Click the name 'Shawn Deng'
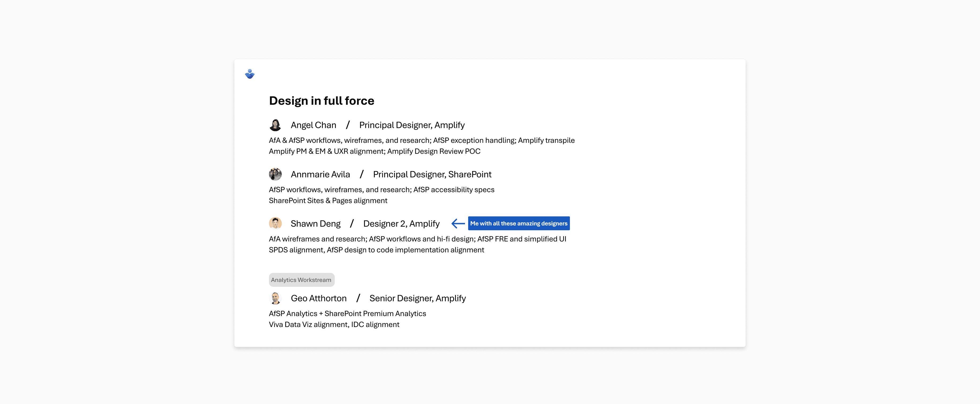Screen dimensions: 980x404 tap(315, 224)
